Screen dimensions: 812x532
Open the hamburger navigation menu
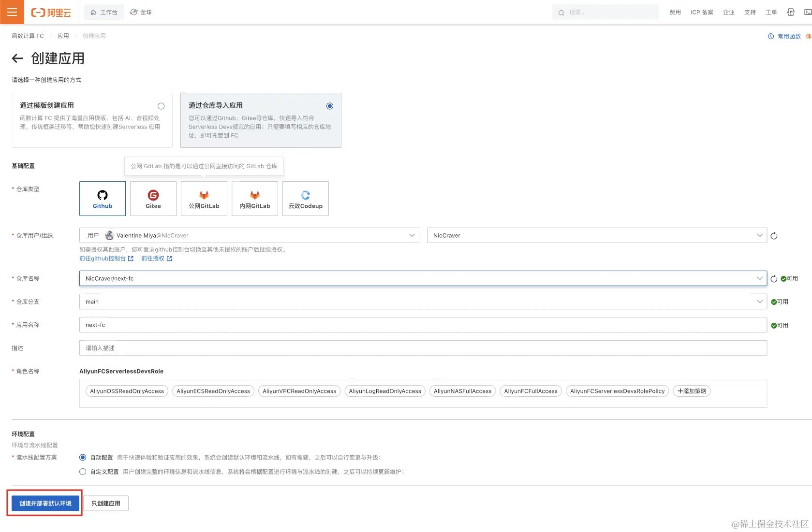click(x=12, y=12)
